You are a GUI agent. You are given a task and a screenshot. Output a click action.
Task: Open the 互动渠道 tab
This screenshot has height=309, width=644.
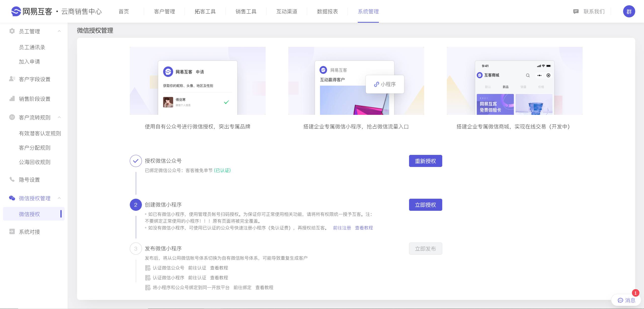[x=287, y=12]
